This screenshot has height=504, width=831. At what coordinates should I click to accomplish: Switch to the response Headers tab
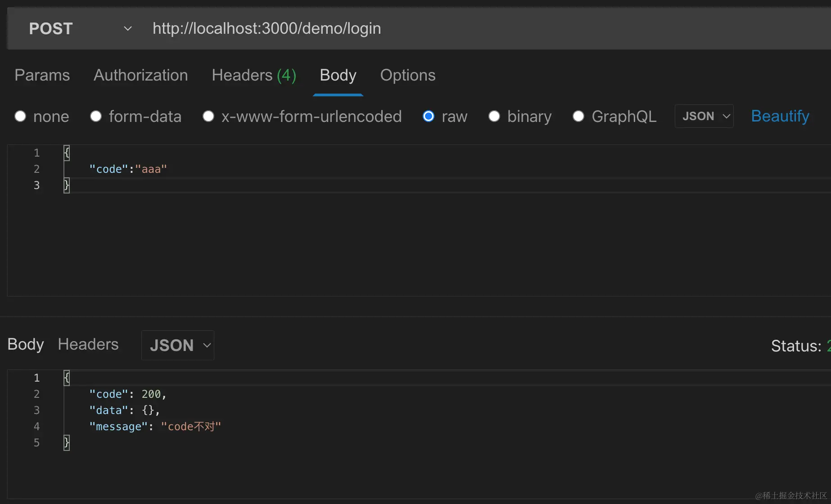pos(88,344)
